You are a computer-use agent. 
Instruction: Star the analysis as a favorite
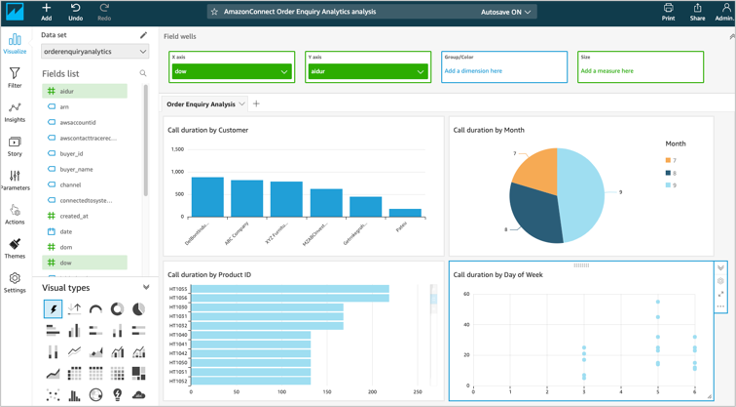pyautogui.click(x=215, y=12)
